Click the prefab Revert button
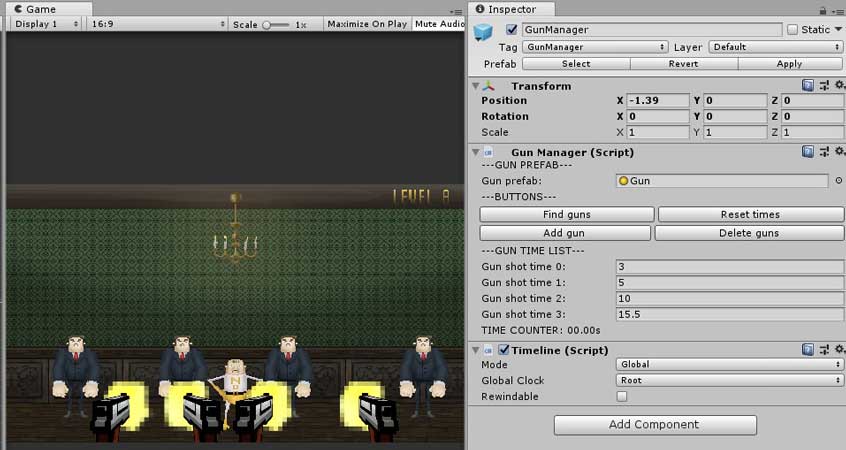 point(683,64)
